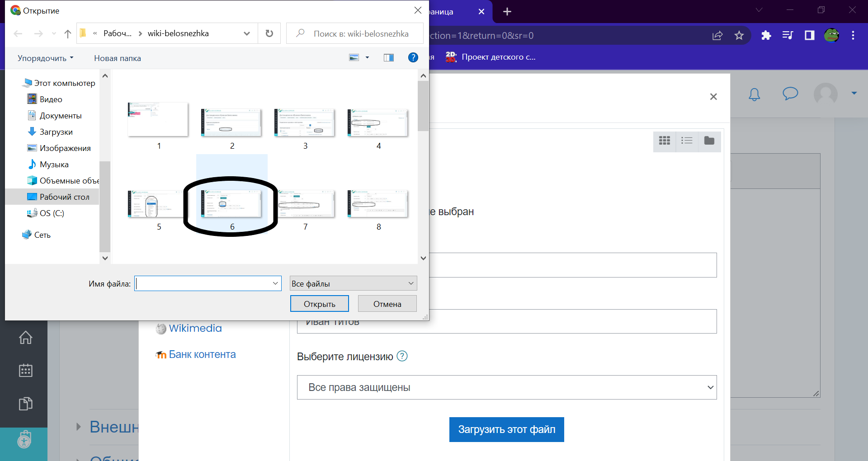Viewport: 868px width, 461px height.
Task: Switch file picker to icon grid view
Action: tap(664, 141)
